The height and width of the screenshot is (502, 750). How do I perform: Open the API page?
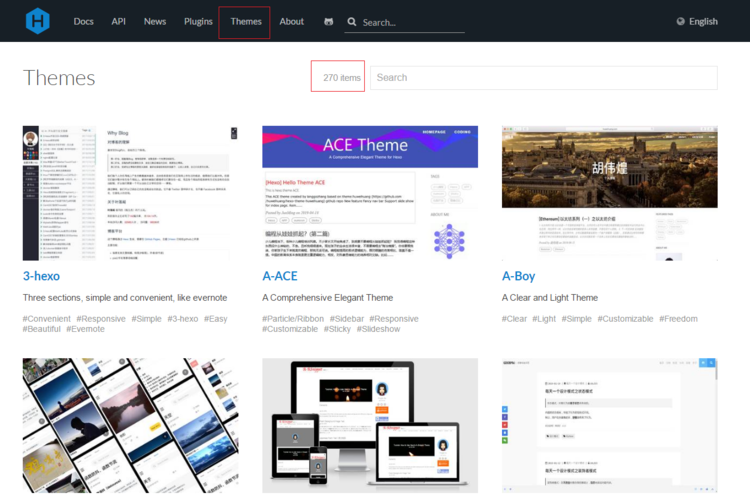tap(118, 22)
